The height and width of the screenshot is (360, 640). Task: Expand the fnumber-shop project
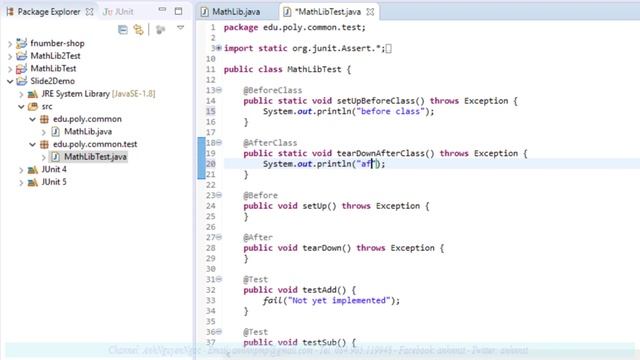[10, 44]
